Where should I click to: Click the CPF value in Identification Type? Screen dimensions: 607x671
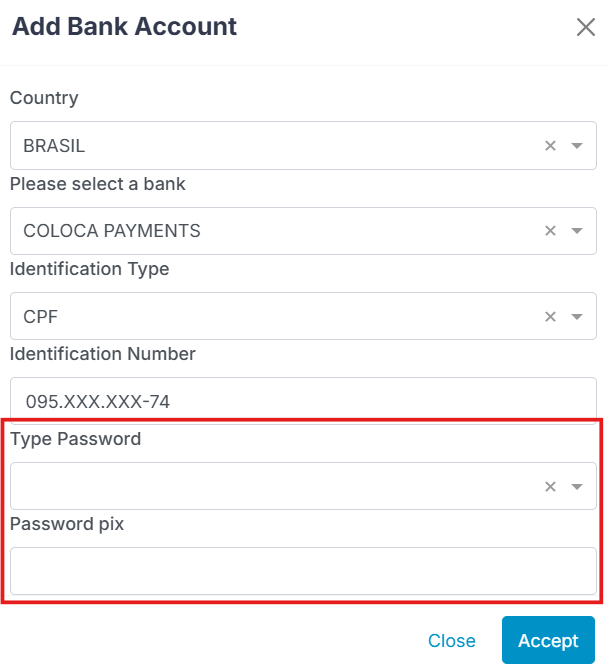(40, 317)
